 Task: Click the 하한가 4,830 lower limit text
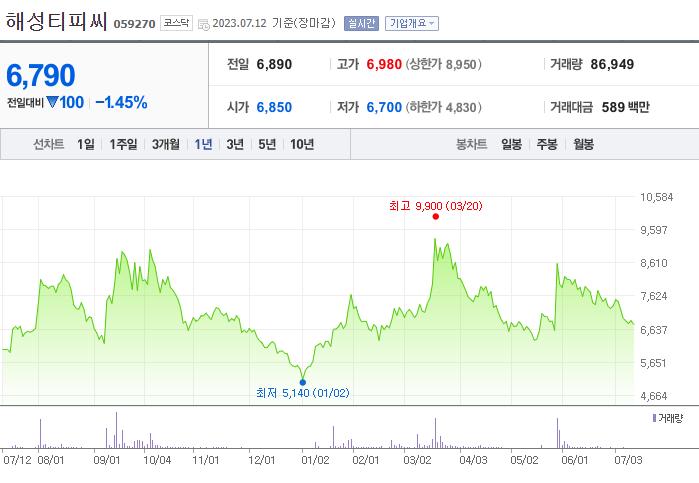[444, 107]
